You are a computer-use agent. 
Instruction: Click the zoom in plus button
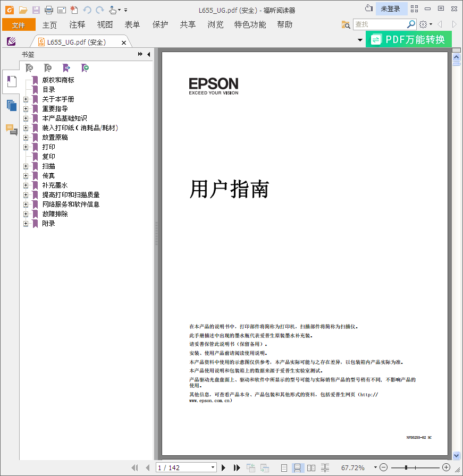pos(446,467)
